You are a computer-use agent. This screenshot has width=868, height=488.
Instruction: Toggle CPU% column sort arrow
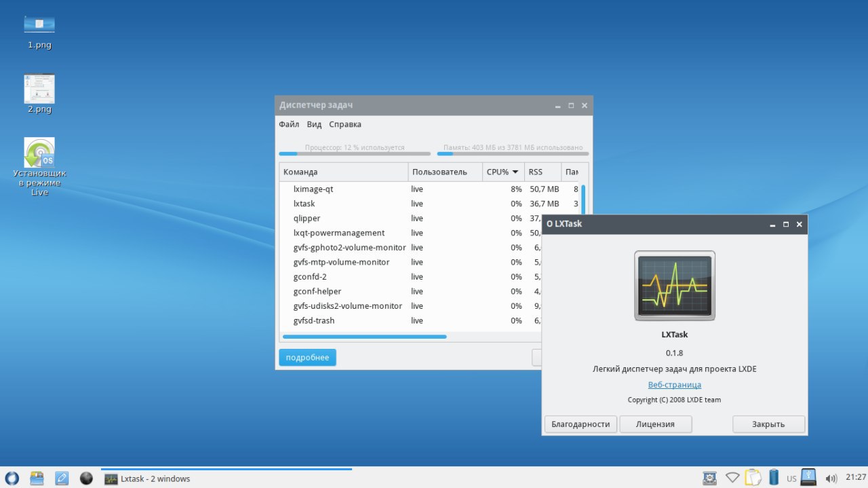click(515, 172)
